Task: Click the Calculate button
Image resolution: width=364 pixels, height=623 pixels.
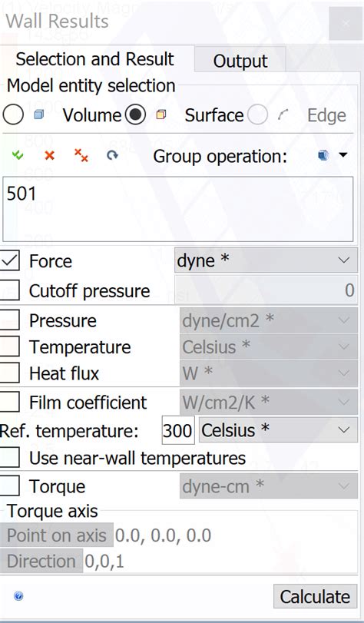Action: tap(315, 596)
